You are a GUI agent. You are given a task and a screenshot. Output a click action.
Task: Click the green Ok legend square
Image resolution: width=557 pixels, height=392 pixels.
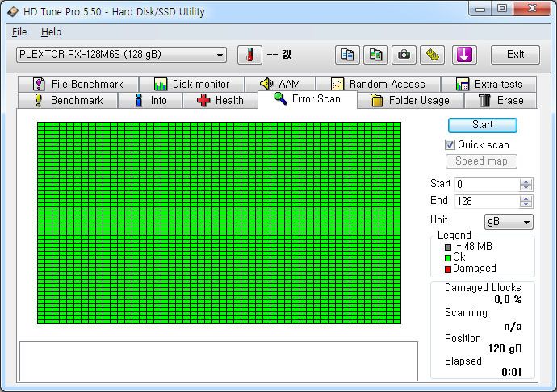click(x=448, y=258)
